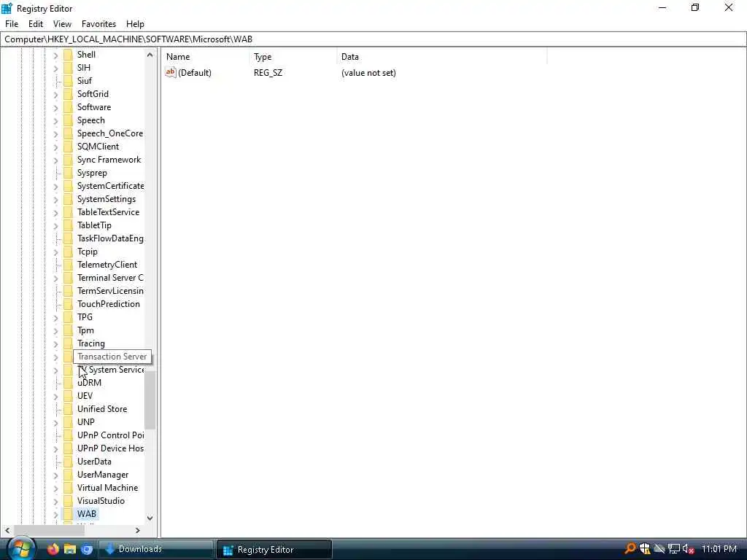
Task: Launch Firefox from the taskbar
Action: pyautogui.click(x=53, y=549)
